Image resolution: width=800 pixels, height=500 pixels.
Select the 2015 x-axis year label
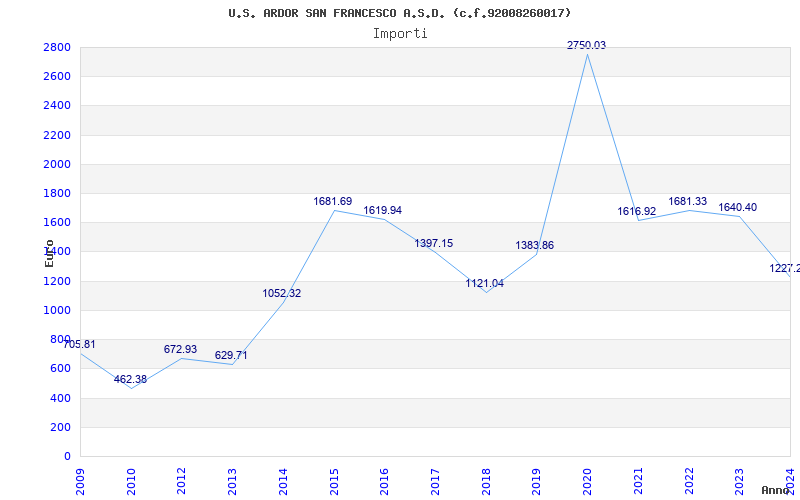(x=334, y=481)
